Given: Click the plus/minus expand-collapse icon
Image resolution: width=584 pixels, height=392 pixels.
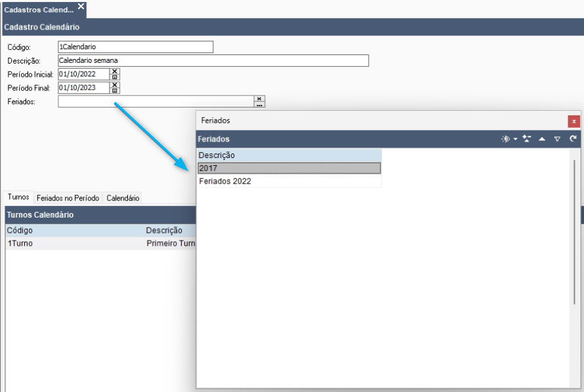Looking at the screenshot, I should [527, 139].
